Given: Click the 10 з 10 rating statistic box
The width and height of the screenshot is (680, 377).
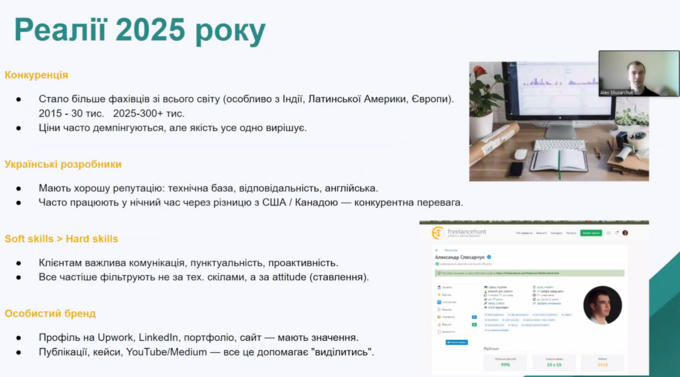Looking at the screenshot, I should click(554, 362).
